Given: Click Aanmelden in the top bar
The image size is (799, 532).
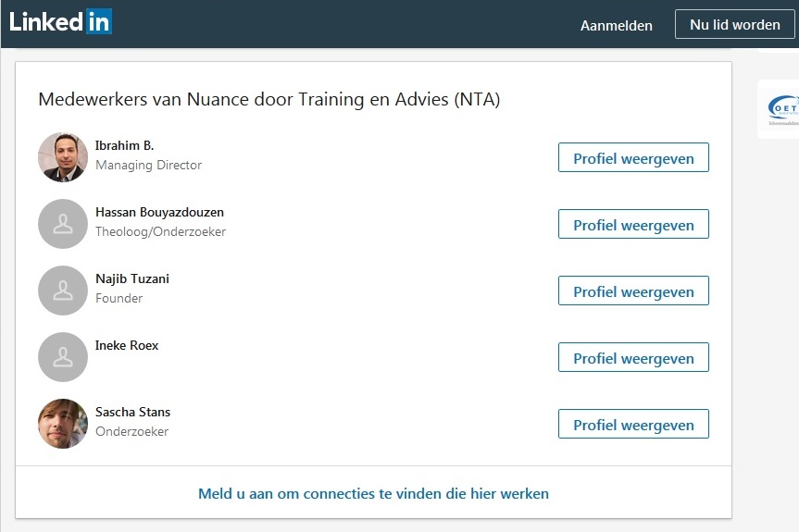Looking at the screenshot, I should coord(616,26).
